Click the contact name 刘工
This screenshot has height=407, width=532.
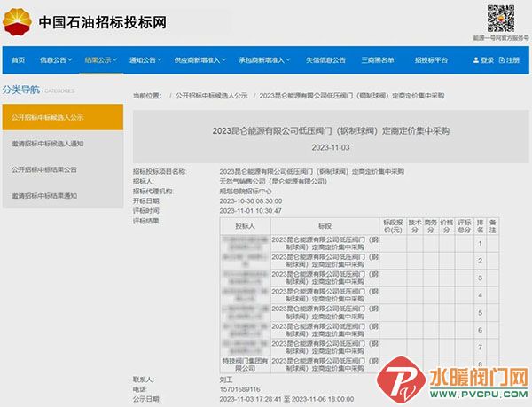[x=226, y=380]
